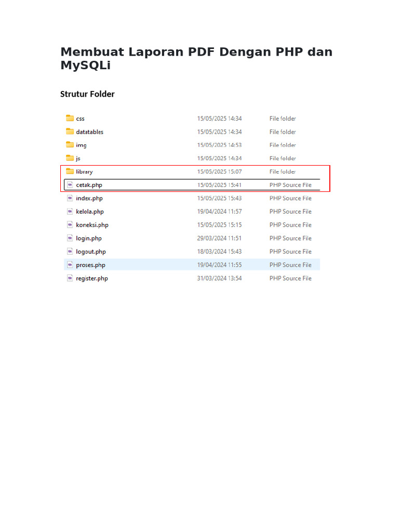The image size is (399, 532).
Task: Click File folder type in datatables row
Action: click(283, 131)
